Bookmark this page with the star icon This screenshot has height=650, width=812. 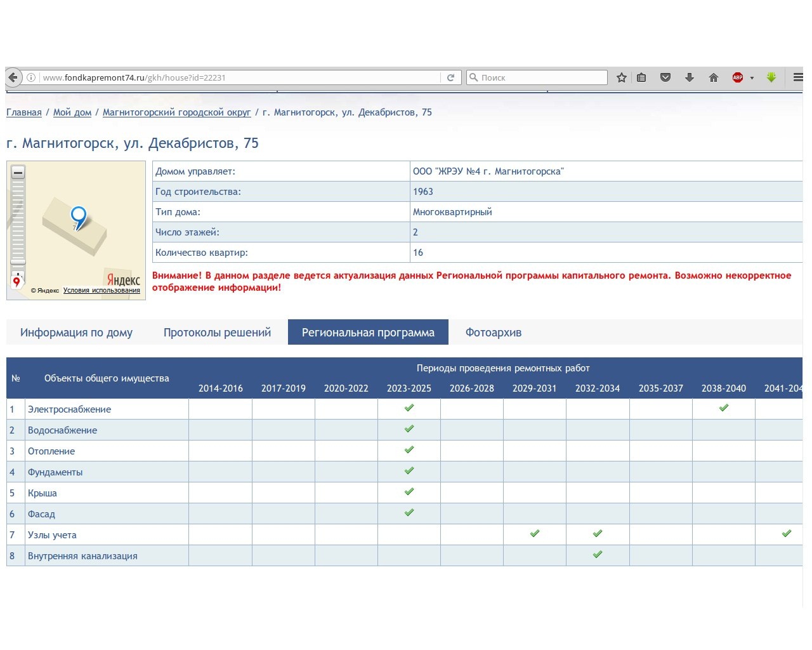622,77
